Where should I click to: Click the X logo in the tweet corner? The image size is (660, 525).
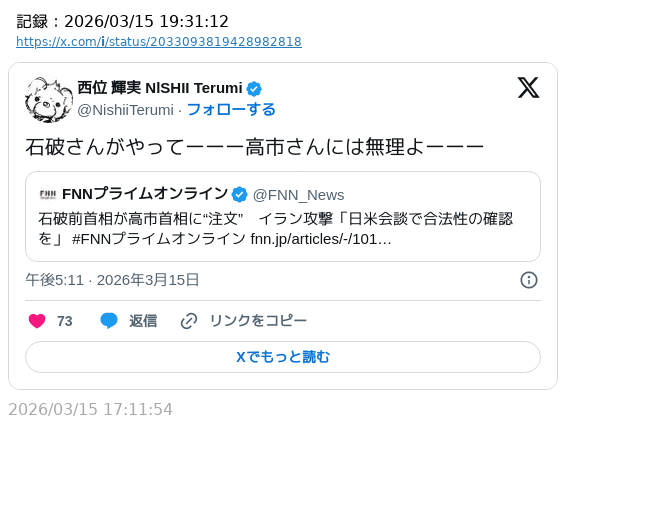coord(528,88)
